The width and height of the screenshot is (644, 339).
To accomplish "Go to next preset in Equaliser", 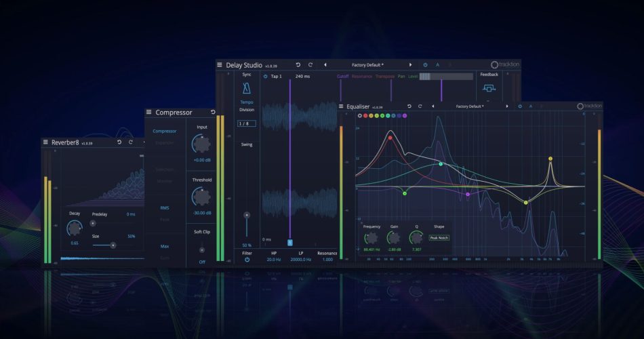I will pos(508,106).
